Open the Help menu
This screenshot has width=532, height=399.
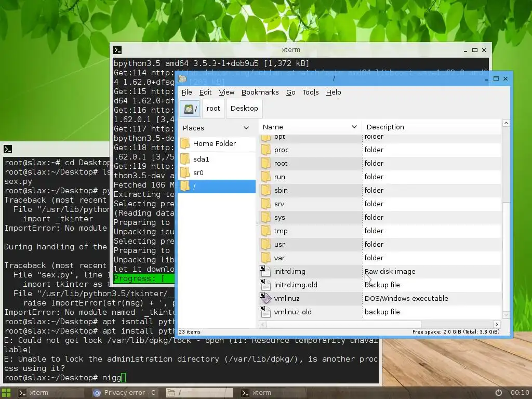pyautogui.click(x=334, y=92)
